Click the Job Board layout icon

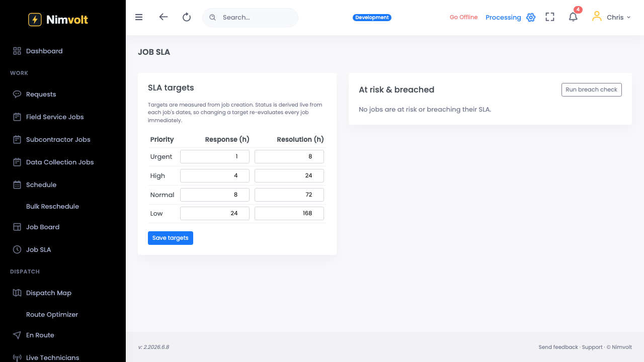click(x=17, y=227)
